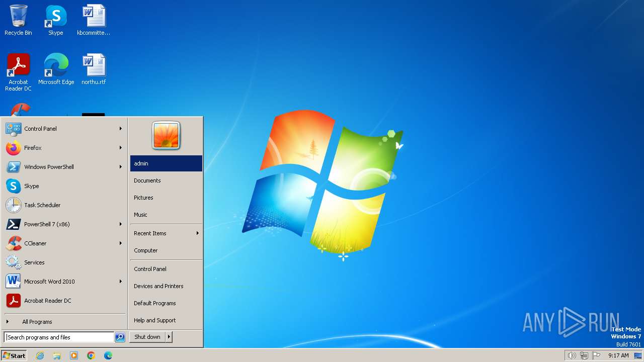Open File Explorer in taskbar
The image size is (644, 362).
tap(57, 355)
